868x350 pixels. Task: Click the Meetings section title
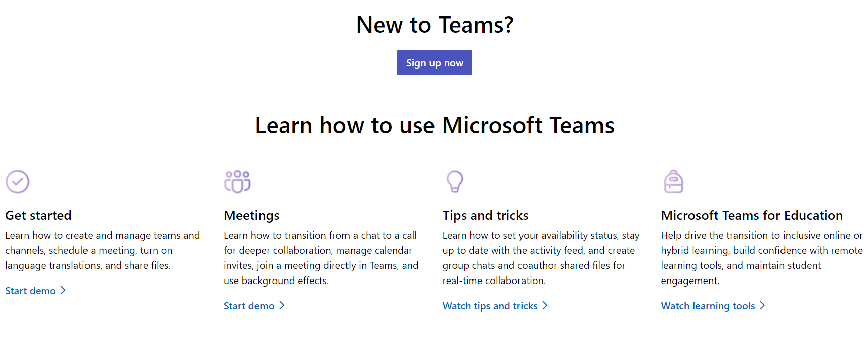point(251,215)
